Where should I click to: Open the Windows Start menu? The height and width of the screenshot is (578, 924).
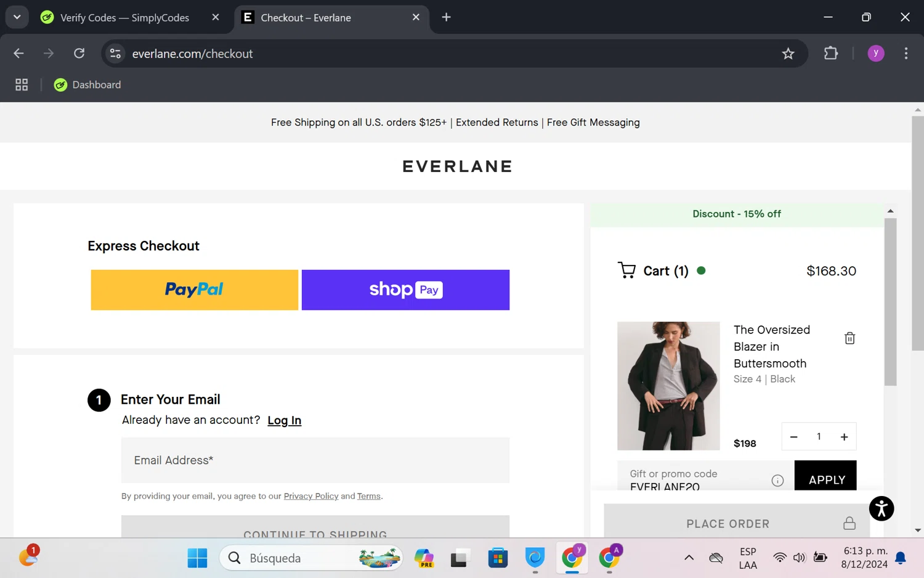point(197,558)
